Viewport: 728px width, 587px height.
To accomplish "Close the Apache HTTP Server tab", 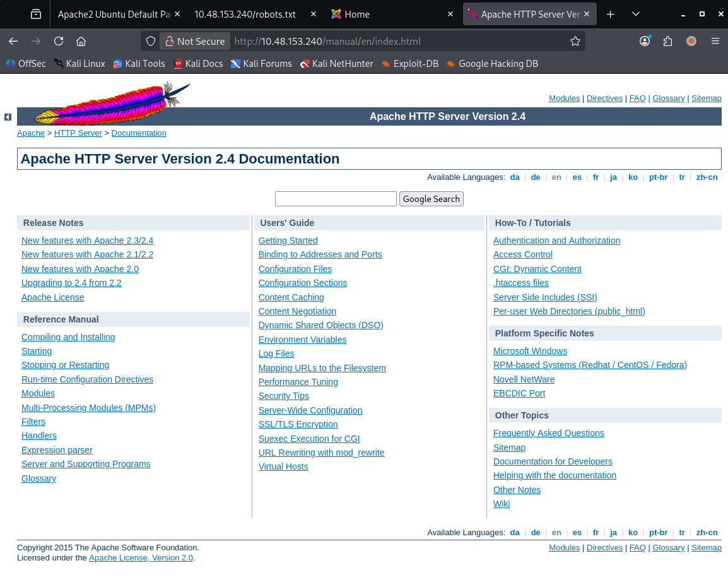I will (587, 14).
